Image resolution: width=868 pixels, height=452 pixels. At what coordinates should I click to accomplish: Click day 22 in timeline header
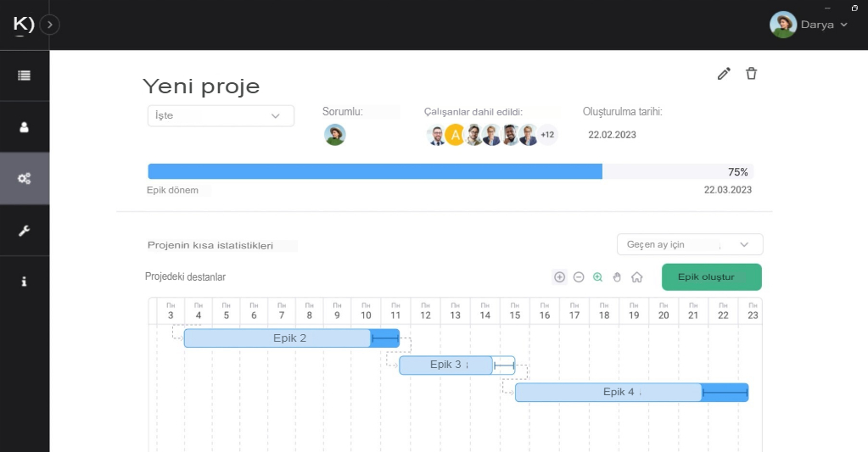point(723,311)
